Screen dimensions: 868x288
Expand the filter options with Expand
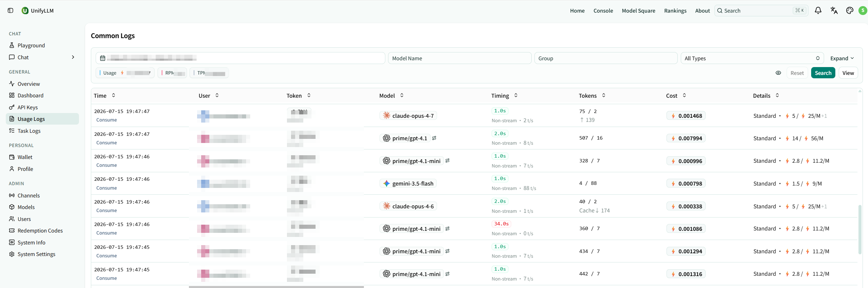point(842,58)
